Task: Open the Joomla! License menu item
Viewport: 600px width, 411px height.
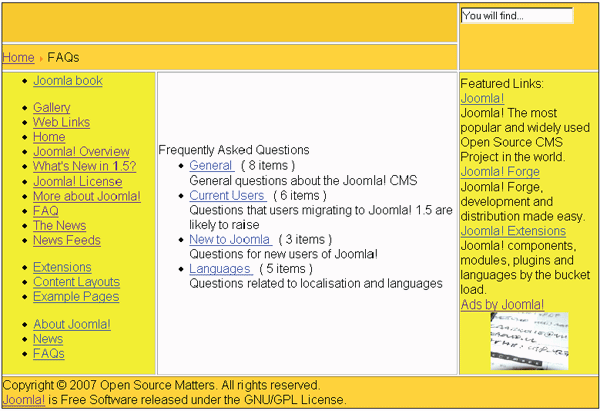Action: click(78, 181)
